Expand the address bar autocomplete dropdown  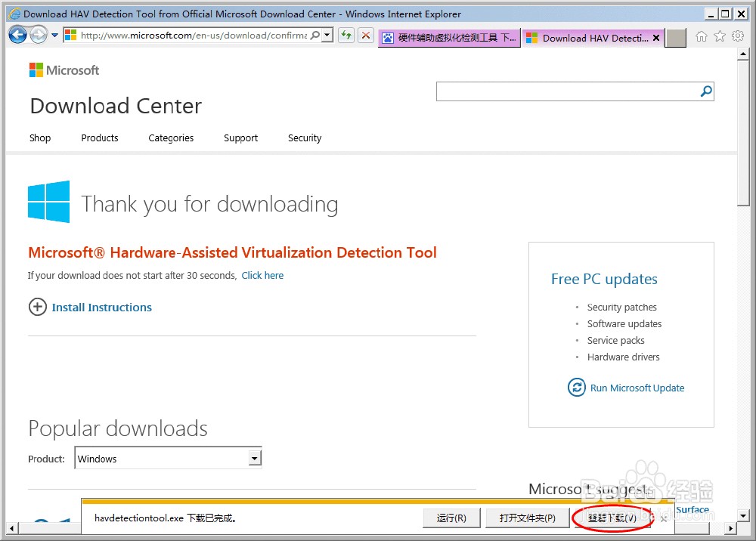[327, 36]
